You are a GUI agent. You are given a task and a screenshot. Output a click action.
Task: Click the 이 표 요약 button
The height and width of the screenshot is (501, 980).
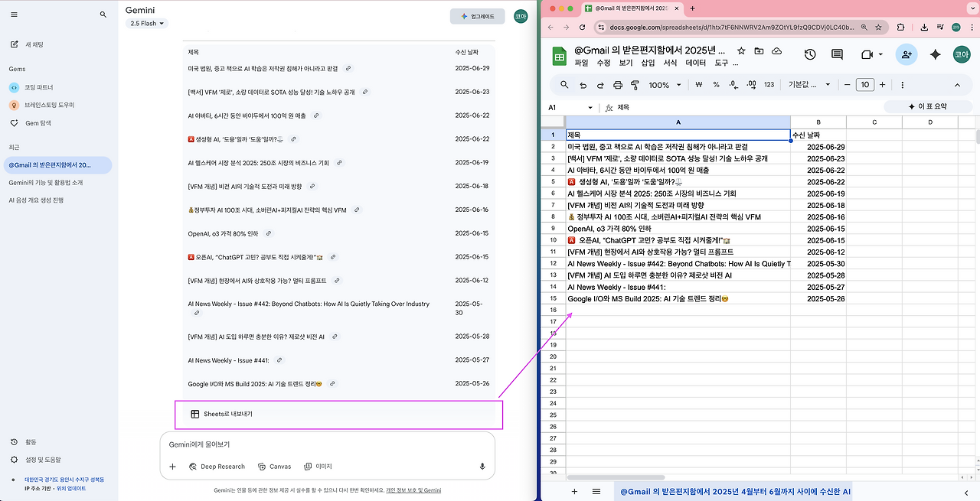(928, 107)
